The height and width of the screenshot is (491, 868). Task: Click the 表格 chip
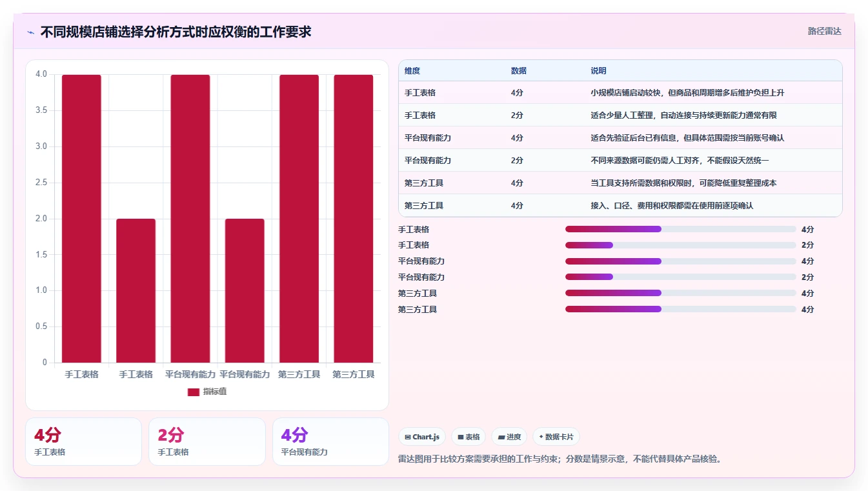click(x=469, y=437)
